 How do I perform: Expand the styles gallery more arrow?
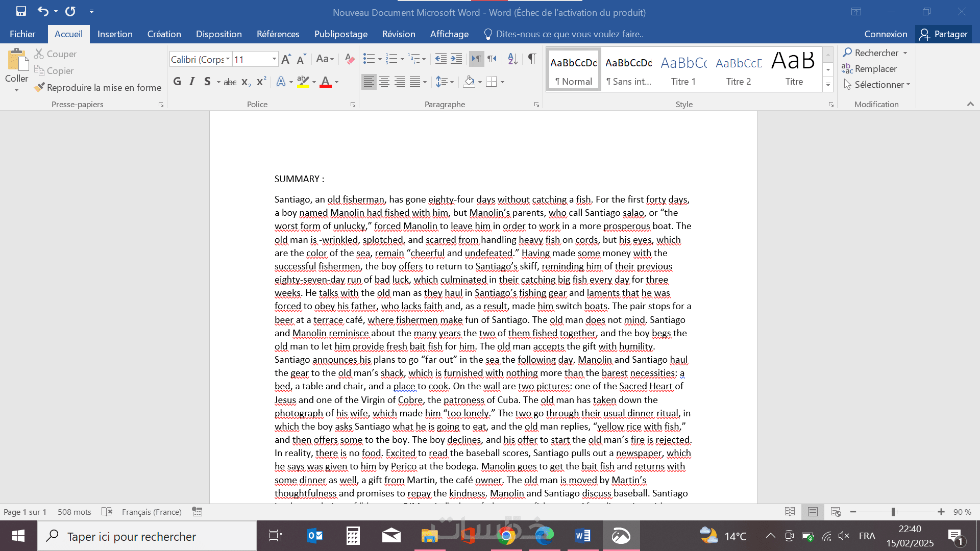coord(828,85)
